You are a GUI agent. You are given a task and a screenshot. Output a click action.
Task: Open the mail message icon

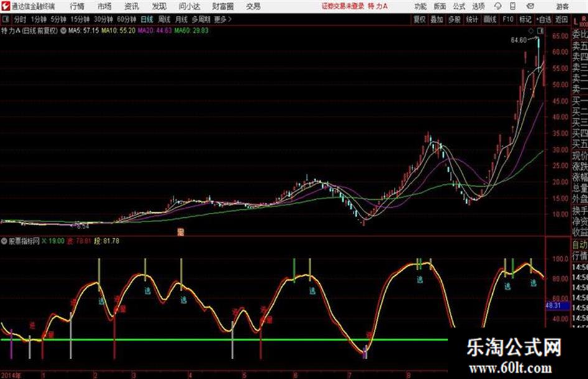point(530,6)
